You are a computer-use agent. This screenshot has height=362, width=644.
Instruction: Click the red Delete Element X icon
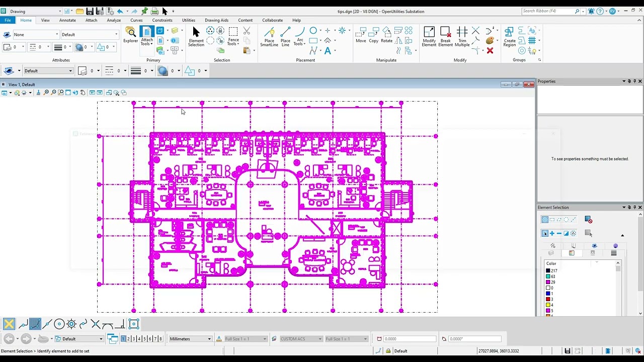click(490, 51)
